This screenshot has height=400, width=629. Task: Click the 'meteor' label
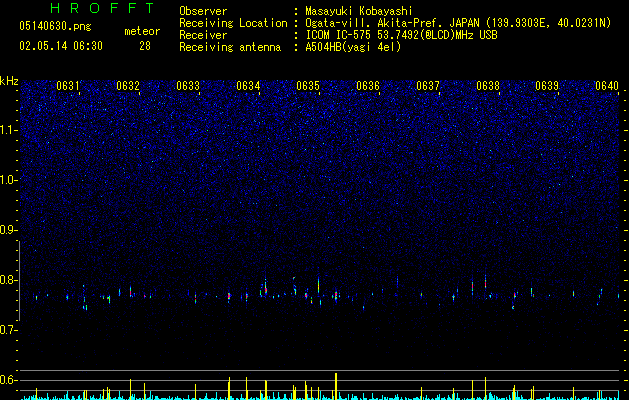point(142,31)
